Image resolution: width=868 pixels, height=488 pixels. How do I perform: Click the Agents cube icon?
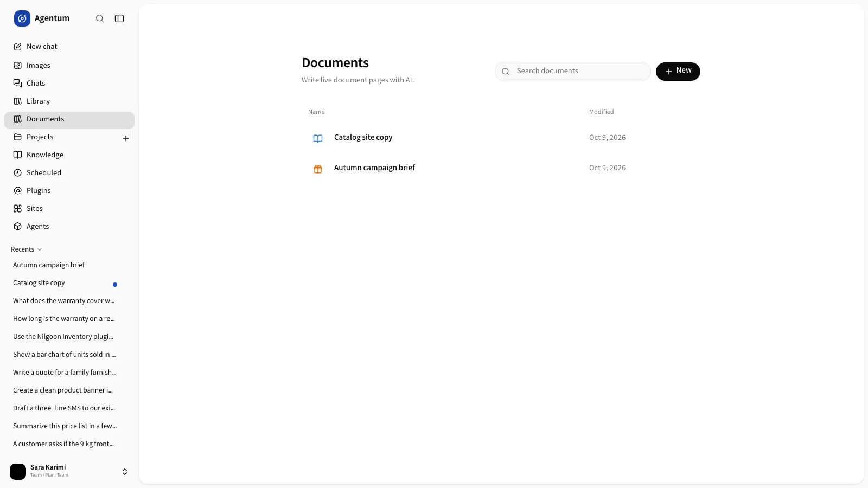(18, 227)
